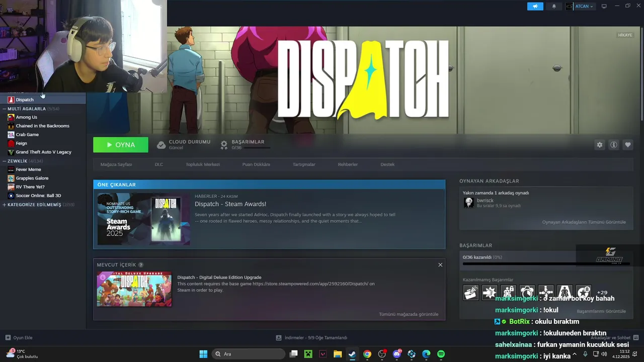Click Oyun Ekle at bottom left
Image resolution: width=644 pixels, height=362 pixels.
pos(19,338)
